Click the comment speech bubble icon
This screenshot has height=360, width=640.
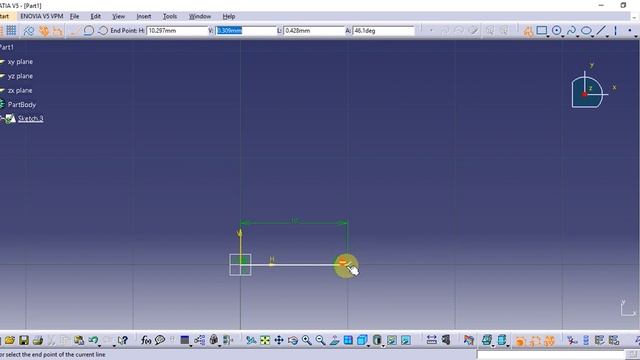click(160, 340)
